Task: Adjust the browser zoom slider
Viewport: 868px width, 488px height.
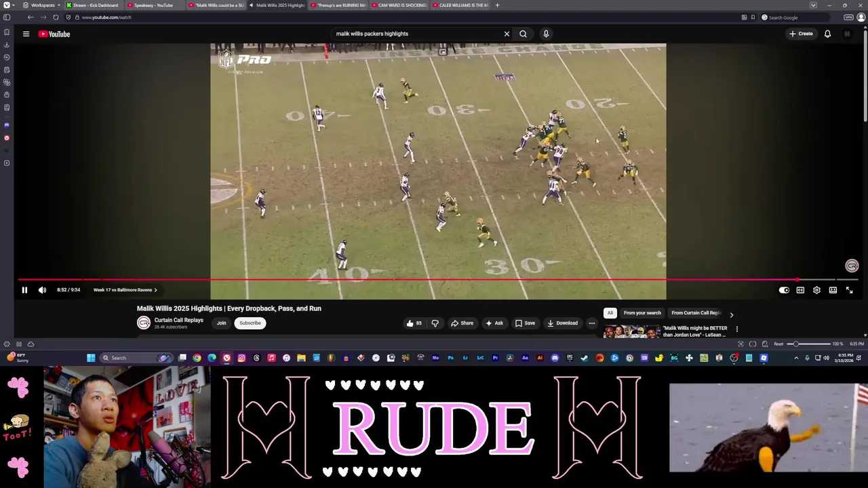Action: tap(807, 344)
